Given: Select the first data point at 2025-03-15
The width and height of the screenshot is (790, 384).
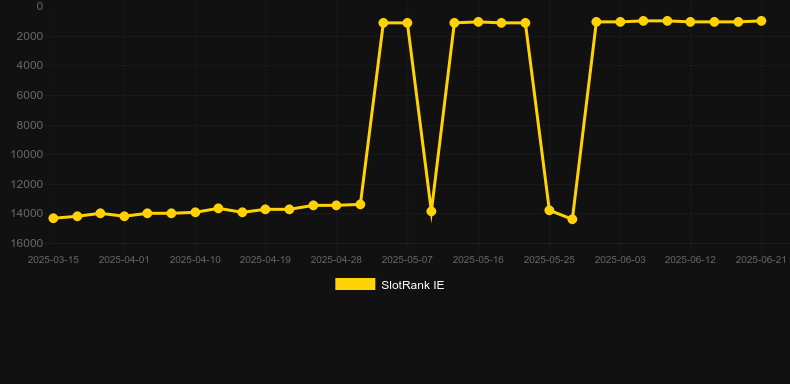Looking at the screenshot, I should click(53, 218).
